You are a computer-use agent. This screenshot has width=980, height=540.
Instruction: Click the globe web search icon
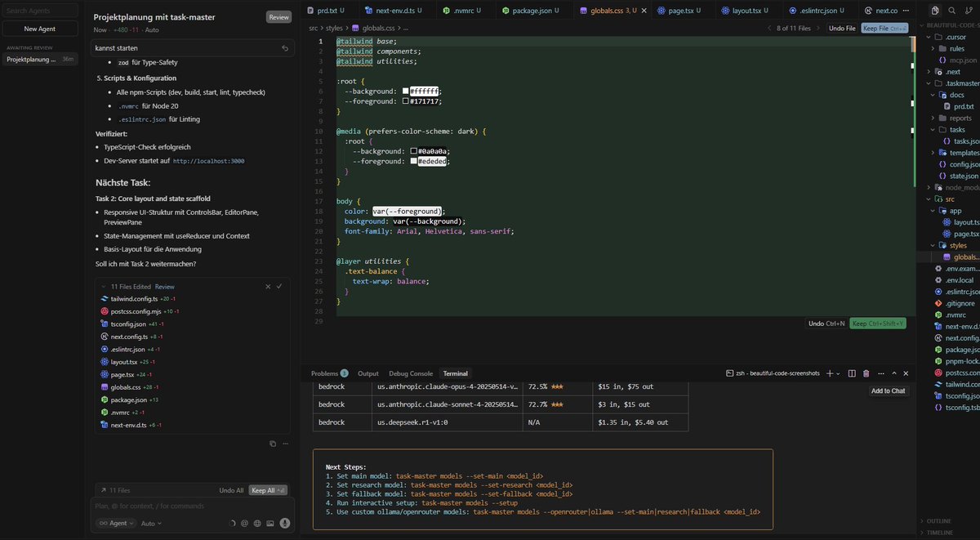click(257, 523)
